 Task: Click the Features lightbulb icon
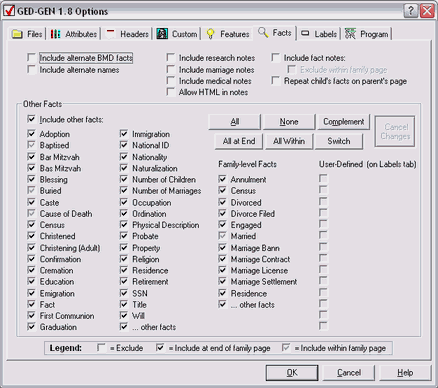210,34
